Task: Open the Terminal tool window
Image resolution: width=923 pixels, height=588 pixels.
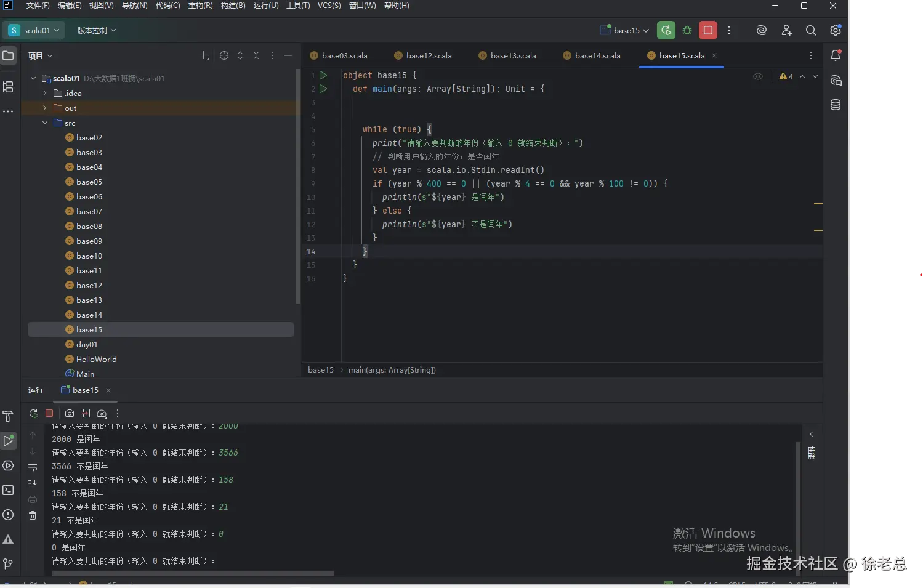Action: point(8,490)
